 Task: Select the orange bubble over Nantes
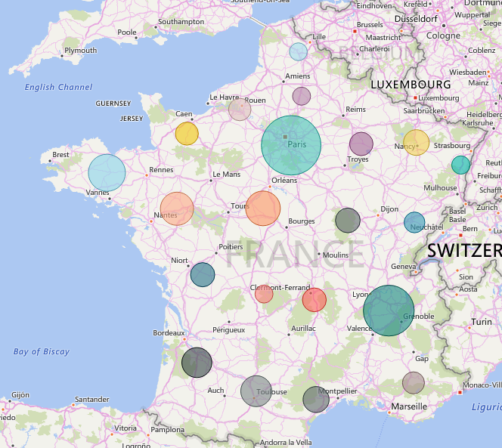177,209
